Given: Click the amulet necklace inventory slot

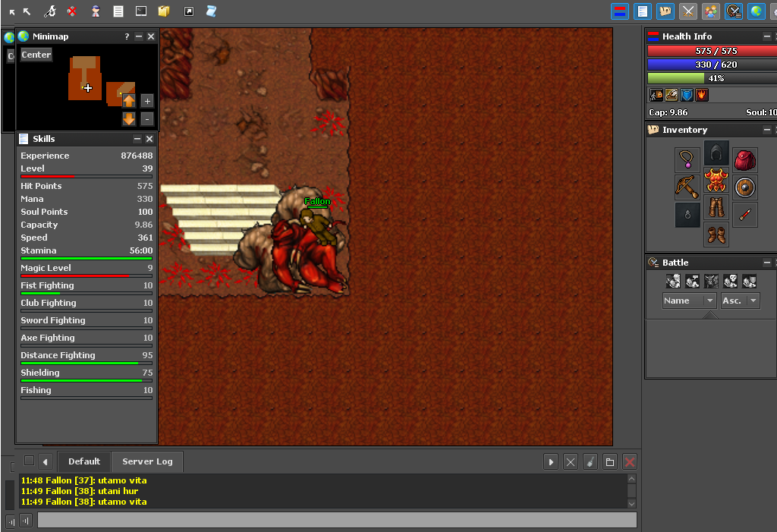Looking at the screenshot, I should pos(687,159).
